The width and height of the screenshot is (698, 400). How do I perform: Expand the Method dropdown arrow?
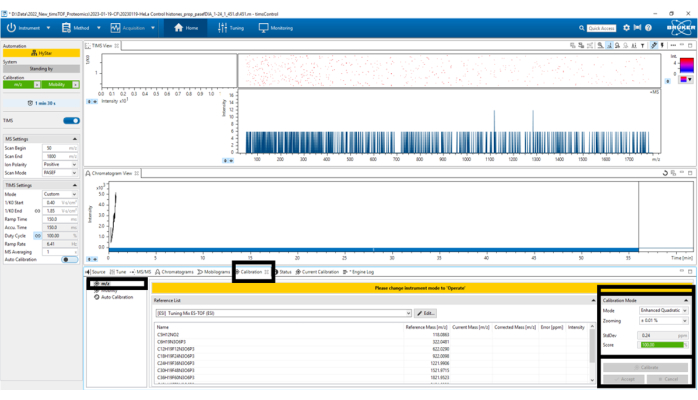[x=99, y=28]
